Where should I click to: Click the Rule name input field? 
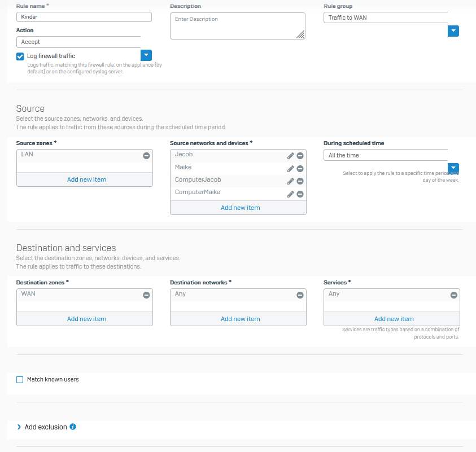tap(84, 17)
